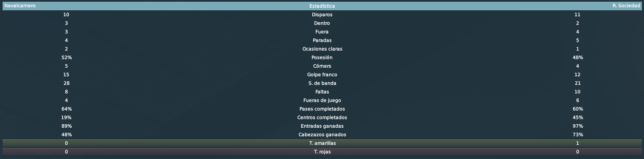The height and width of the screenshot is (159, 644).
Task: Select the Disparos statistic row
Action: 322,15
